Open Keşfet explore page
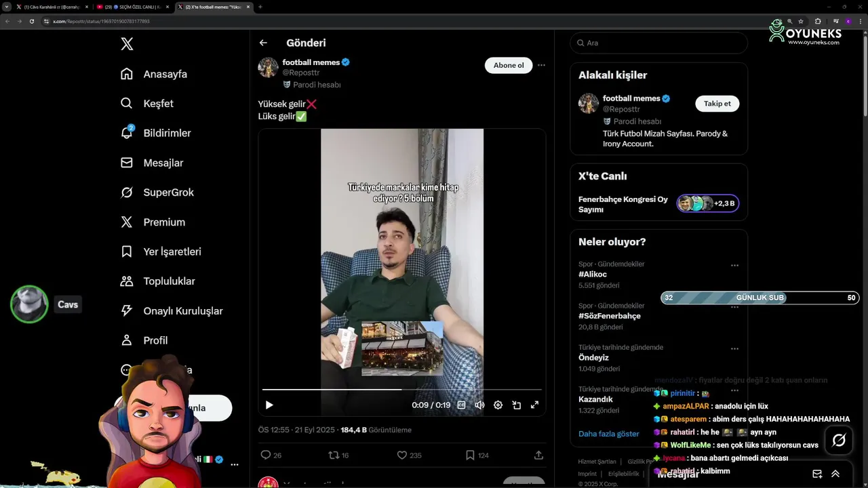868x488 pixels. (x=147, y=104)
